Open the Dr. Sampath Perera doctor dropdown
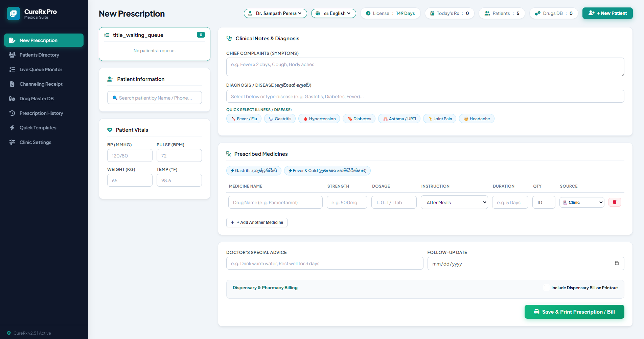 click(275, 13)
